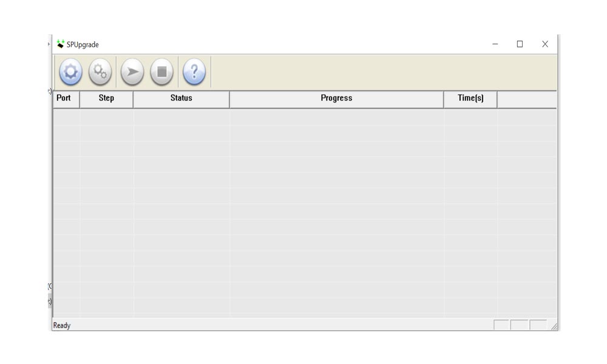Image resolution: width=607 pixels, height=364 pixels.
Task: Open settings with the blue gear icon
Action: click(x=70, y=72)
